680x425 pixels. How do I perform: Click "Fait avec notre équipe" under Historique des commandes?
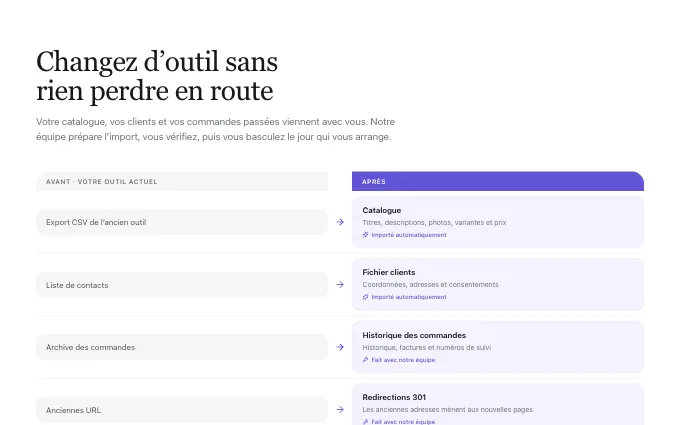403,360
